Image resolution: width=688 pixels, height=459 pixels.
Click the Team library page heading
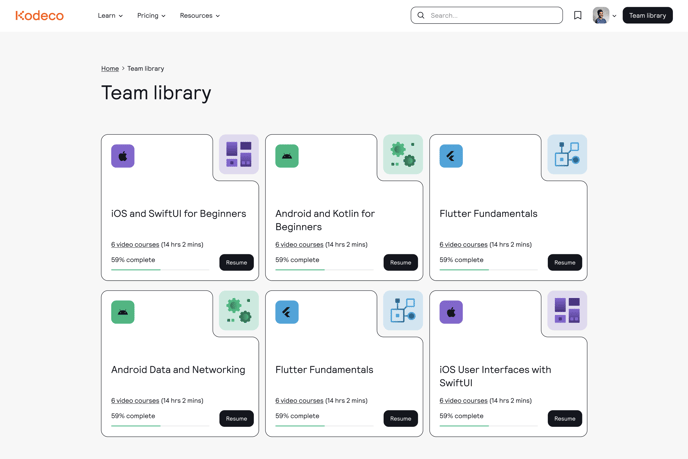(156, 93)
